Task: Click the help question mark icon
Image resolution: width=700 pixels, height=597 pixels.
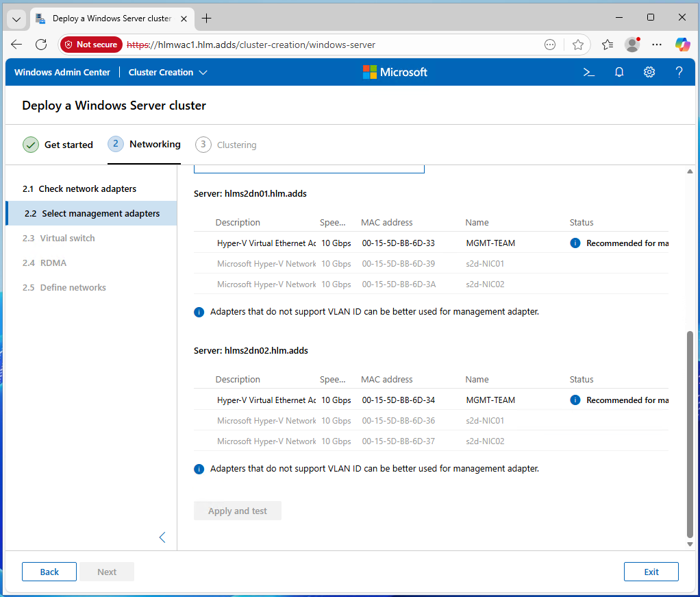Action: pos(679,72)
